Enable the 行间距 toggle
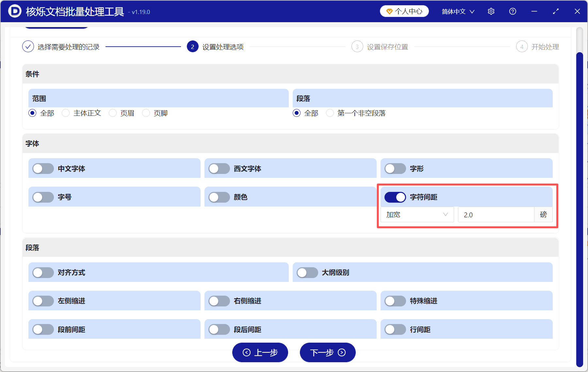This screenshot has width=588, height=372. point(395,329)
